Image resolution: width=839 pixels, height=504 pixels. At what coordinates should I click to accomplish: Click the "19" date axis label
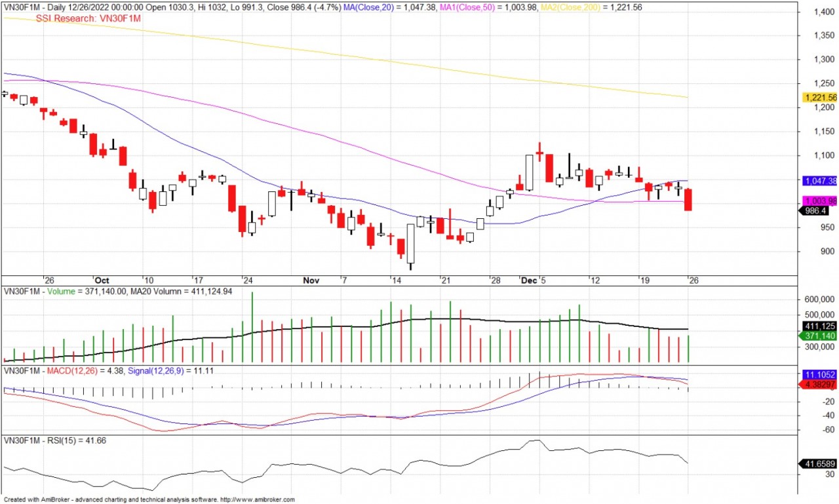click(644, 281)
